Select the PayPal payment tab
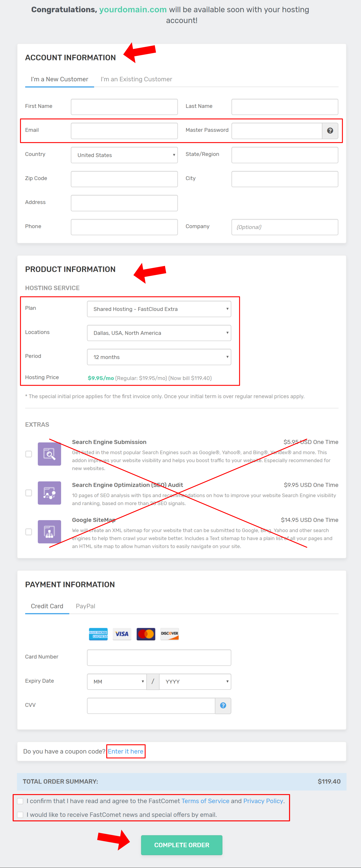 pyautogui.click(x=85, y=606)
